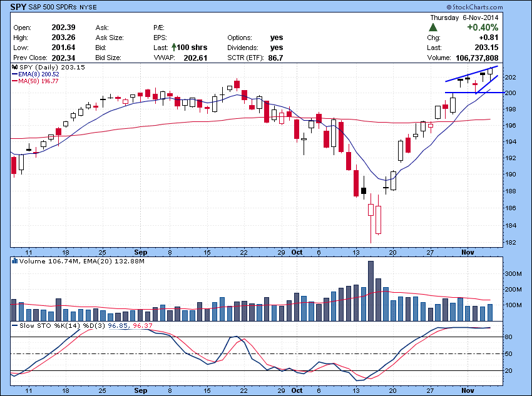Screen dimensions: 532x396
Task: Click the date Thursday 6-Nov-2014
Action: click(464, 18)
